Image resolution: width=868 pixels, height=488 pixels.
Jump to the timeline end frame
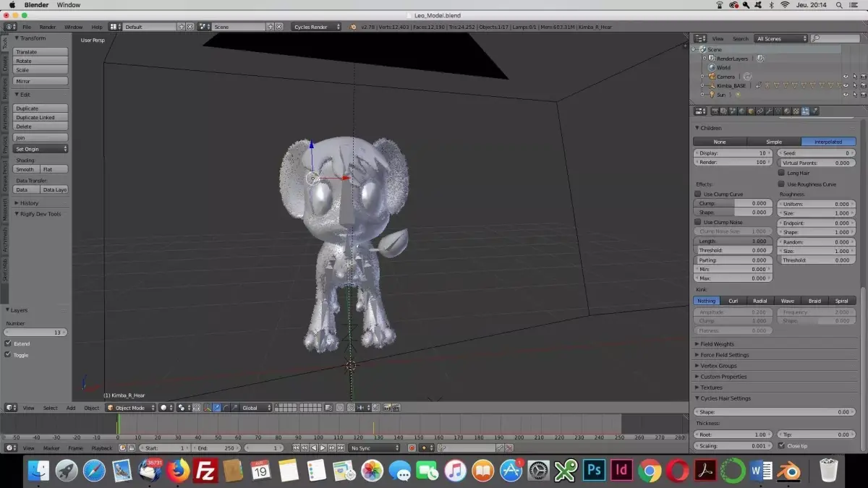click(341, 448)
